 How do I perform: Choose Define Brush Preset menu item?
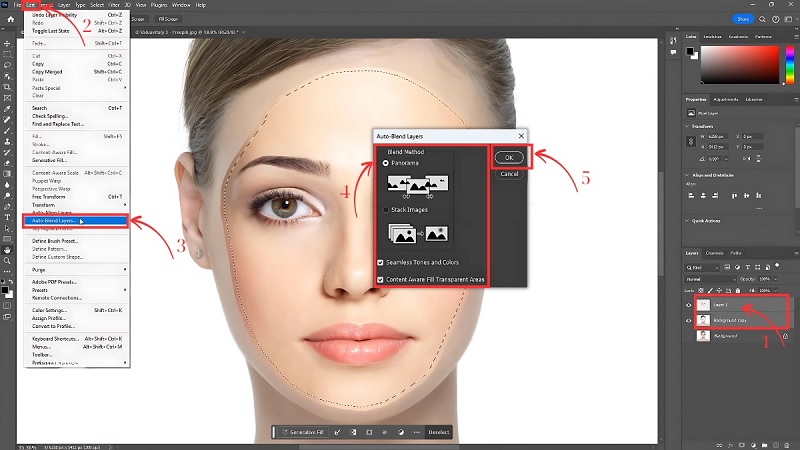76,241
